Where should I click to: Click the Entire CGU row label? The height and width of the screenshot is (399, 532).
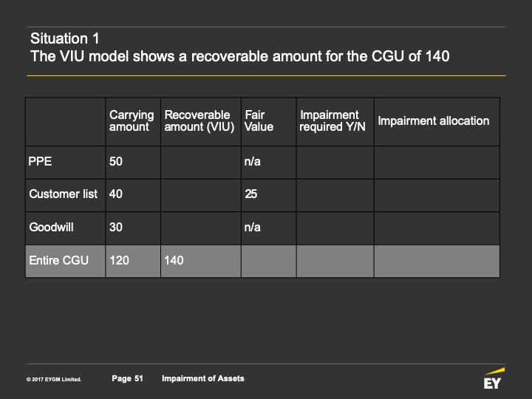tap(58, 260)
